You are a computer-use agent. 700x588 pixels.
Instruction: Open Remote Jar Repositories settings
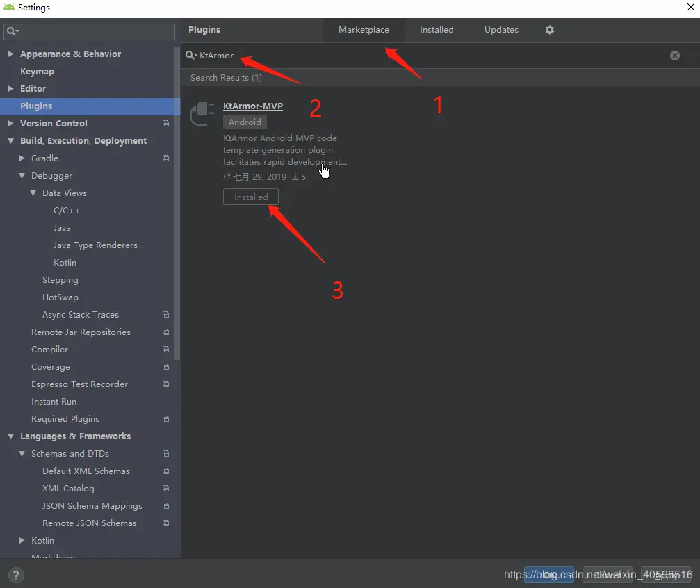pyautogui.click(x=81, y=332)
